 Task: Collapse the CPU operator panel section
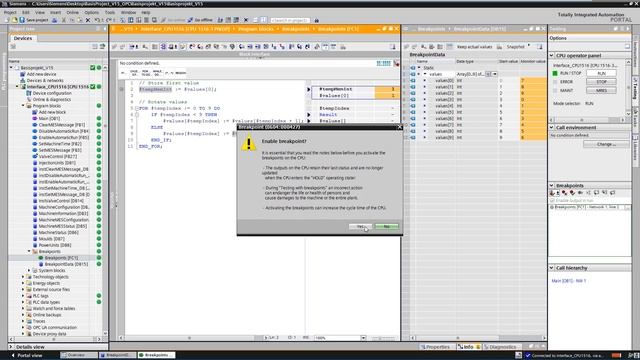click(x=551, y=56)
